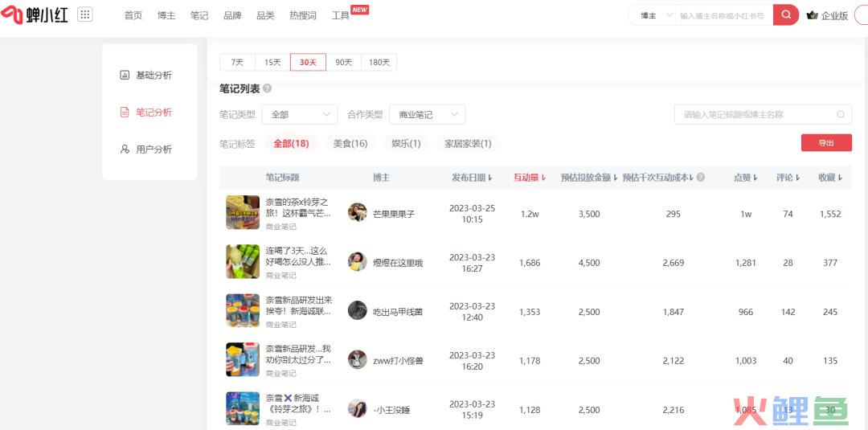
Task: Open thumbnail of 奈雪 新海诚 铃芽之旅 note
Action: pos(243,408)
